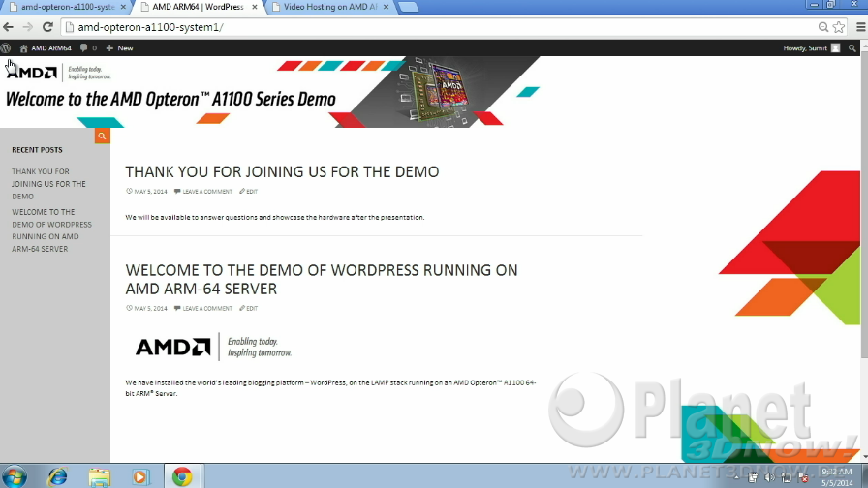Open Windows Explorer folder from taskbar
Screen dimensions: 868x488
99,476
